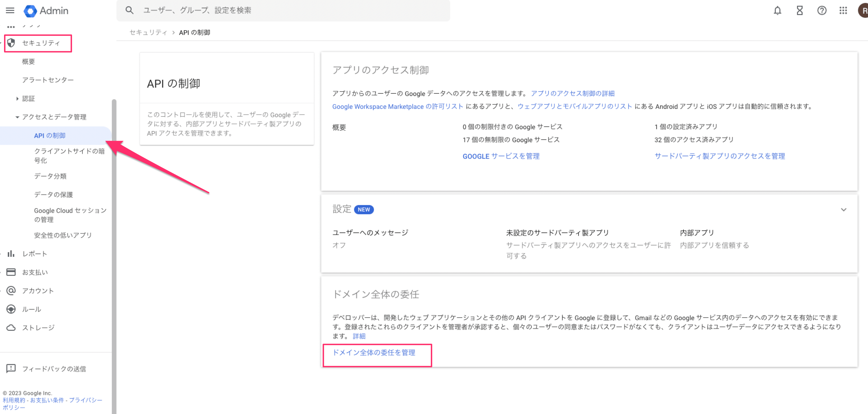Open アプリのアクセス制御の詳細 link

click(572, 93)
